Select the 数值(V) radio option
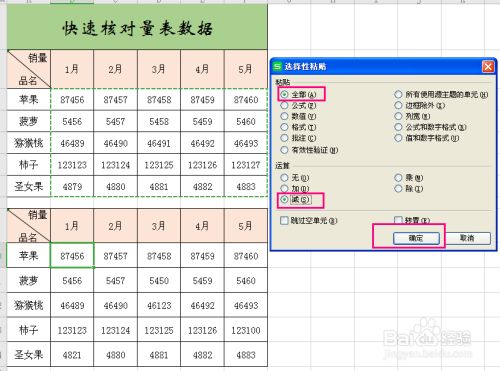The width and height of the screenshot is (500, 371). [x=284, y=116]
